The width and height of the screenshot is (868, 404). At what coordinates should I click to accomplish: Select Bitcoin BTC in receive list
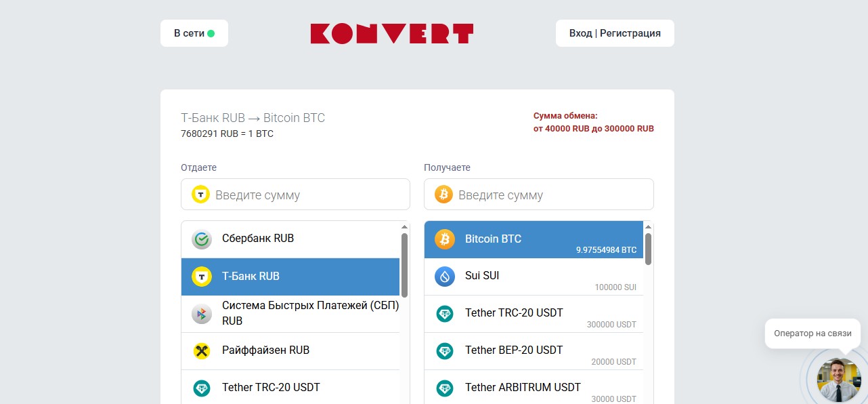pos(534,239)
